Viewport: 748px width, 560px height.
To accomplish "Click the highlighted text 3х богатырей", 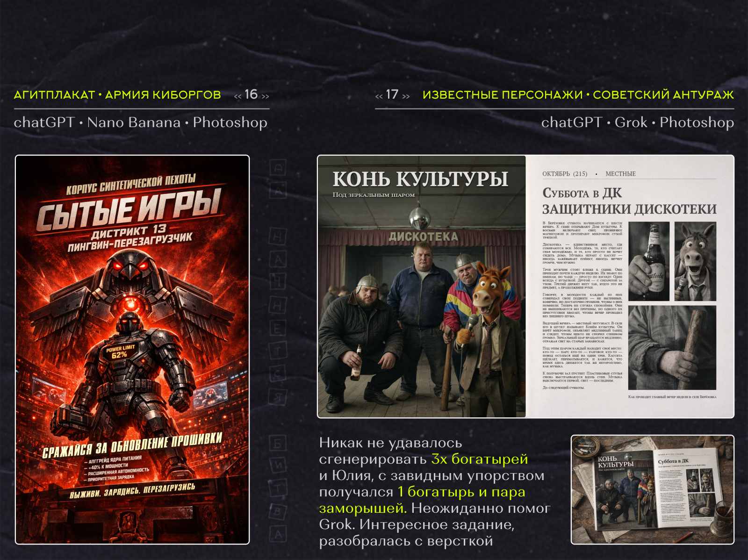I will point(479,459).
